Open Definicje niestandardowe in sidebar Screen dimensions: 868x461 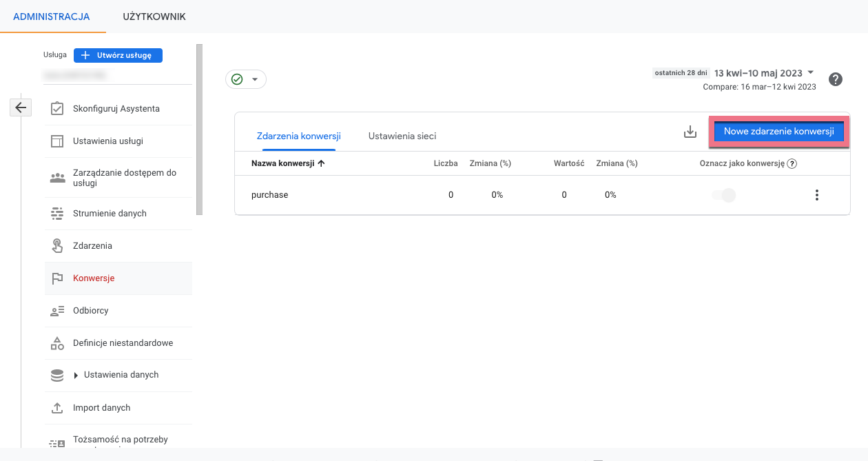click(x=123, y=343)
